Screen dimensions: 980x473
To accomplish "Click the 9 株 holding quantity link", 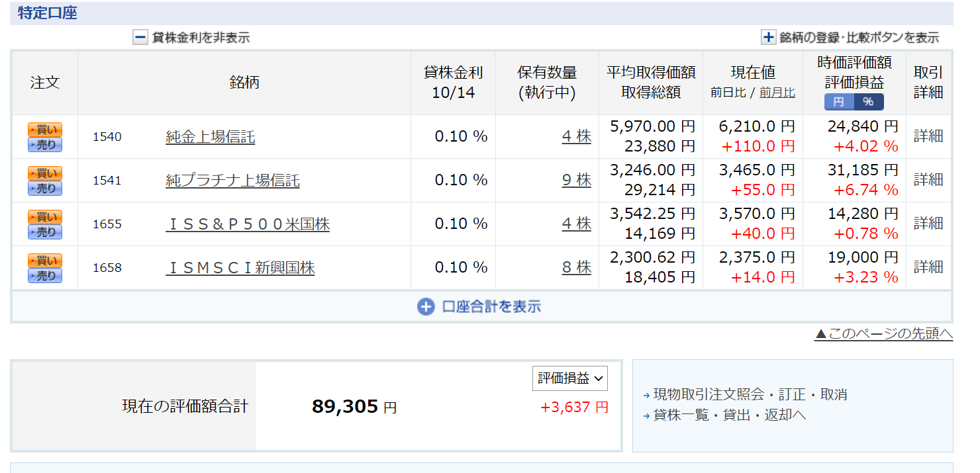I will 576,180.
